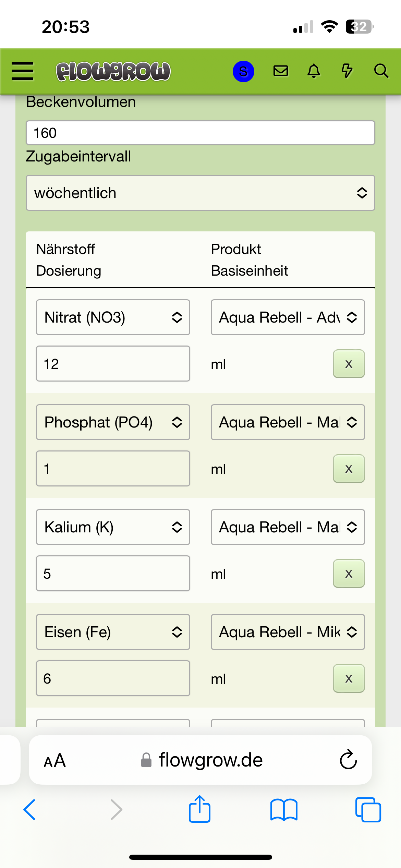Go back with Safari back arrow

point(29,809)
